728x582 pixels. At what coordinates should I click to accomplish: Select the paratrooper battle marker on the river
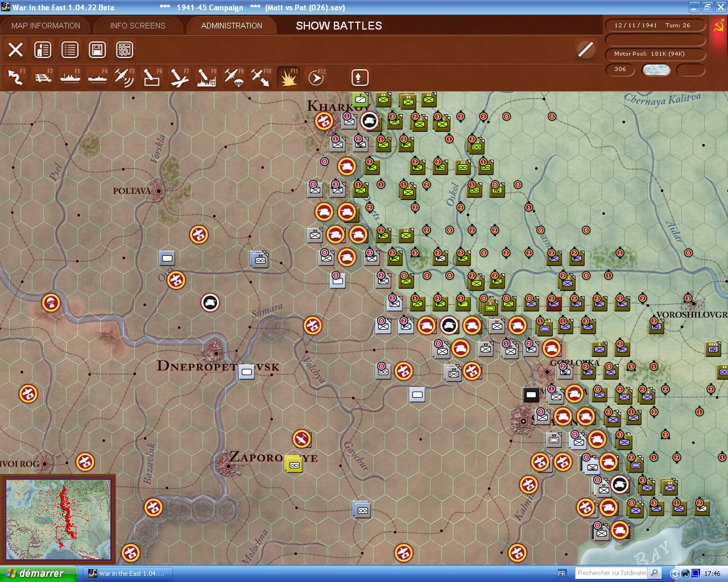click(51, 303)
